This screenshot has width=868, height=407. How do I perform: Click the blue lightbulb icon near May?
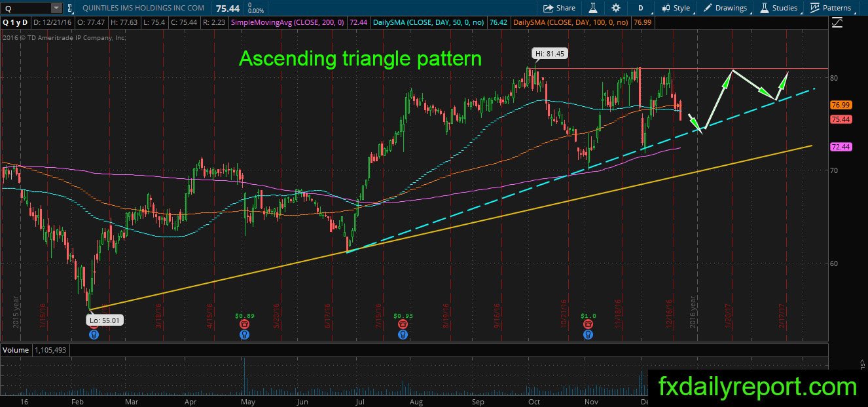pyautogui.click(x=244, y=334)
